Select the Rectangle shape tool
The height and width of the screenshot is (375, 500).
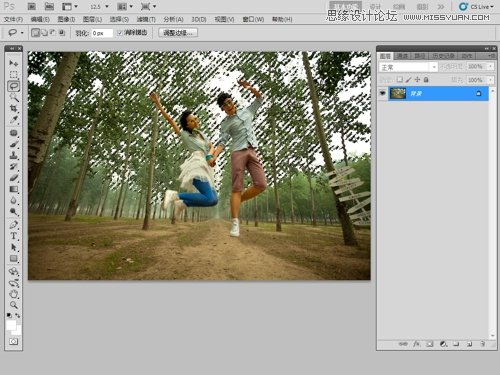[13, 259]
